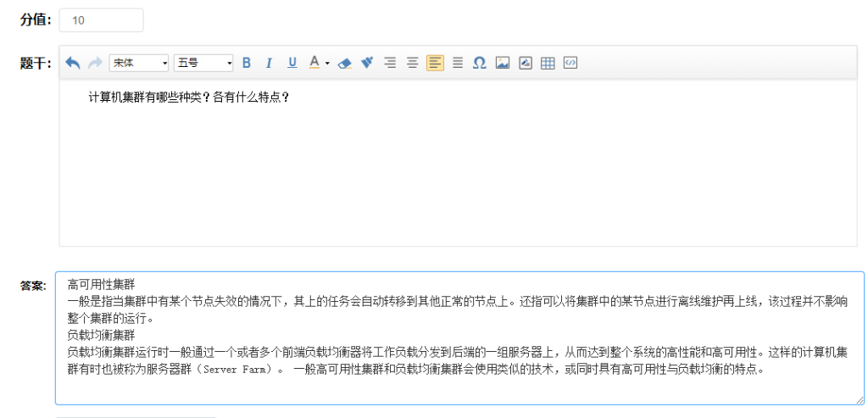Toggle bold formatting
The height and width of the screenshot is (418, 868).
[247, 64]
